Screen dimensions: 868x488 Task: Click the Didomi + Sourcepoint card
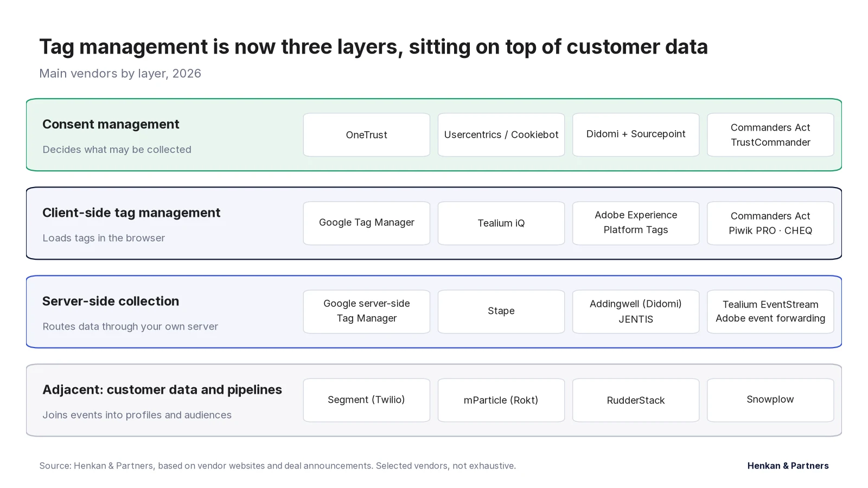636,135
